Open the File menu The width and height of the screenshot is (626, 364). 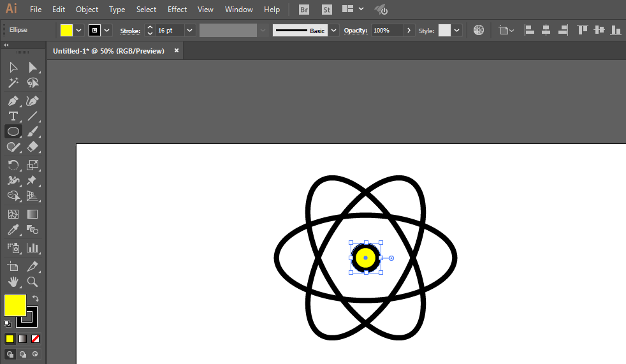tap(36, 9)
